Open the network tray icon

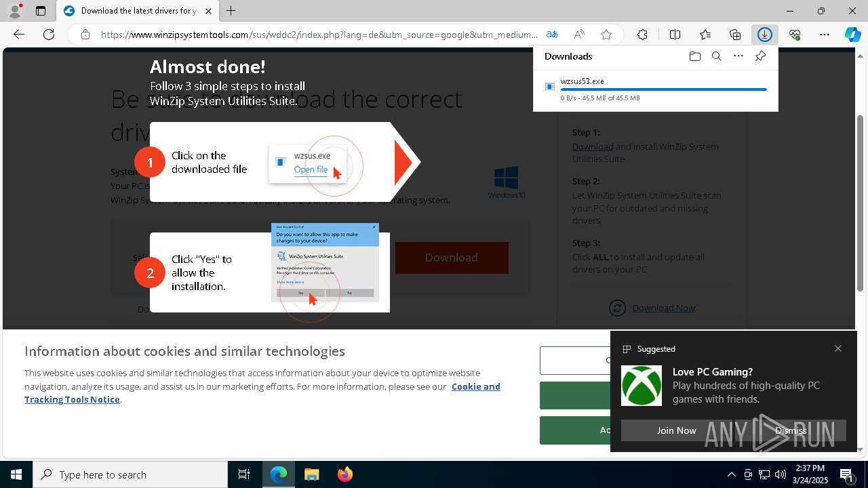tap(764, 474)
